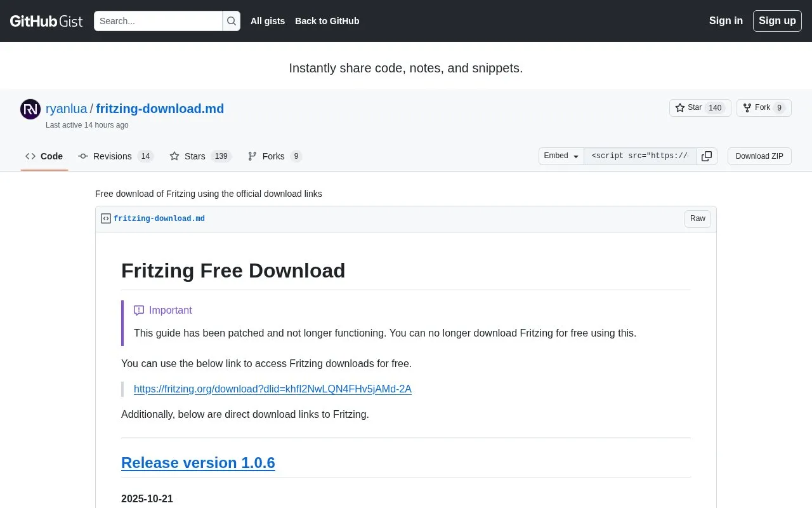Open ryanlua's avatar image
The width and height of the screenshot is (812, 508).
click(30, 109)
